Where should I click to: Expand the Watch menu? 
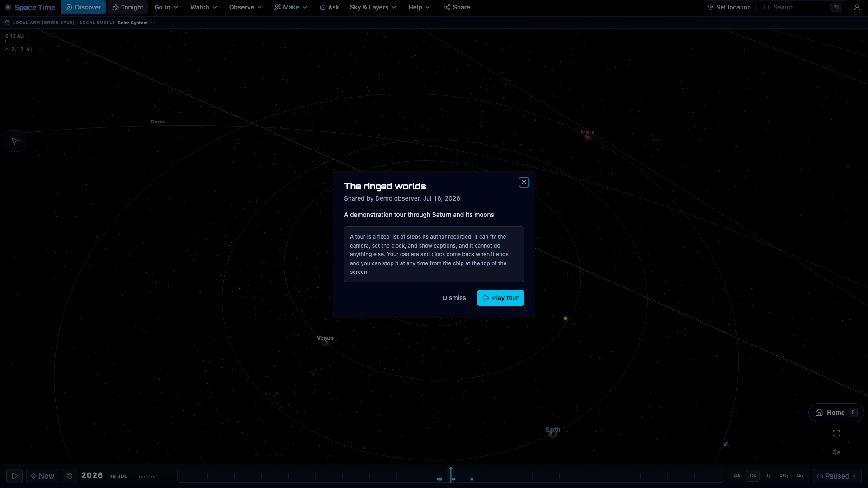tap(203, 7)
